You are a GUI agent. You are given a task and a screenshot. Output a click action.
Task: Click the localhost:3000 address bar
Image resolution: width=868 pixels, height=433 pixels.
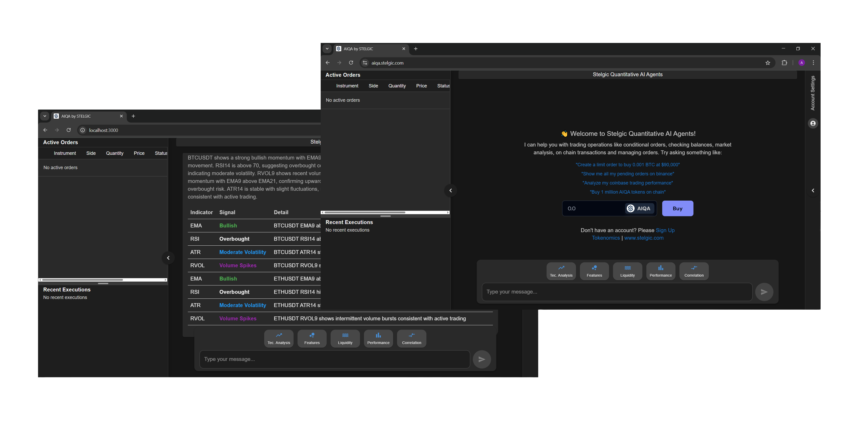[x=199, y=130]
